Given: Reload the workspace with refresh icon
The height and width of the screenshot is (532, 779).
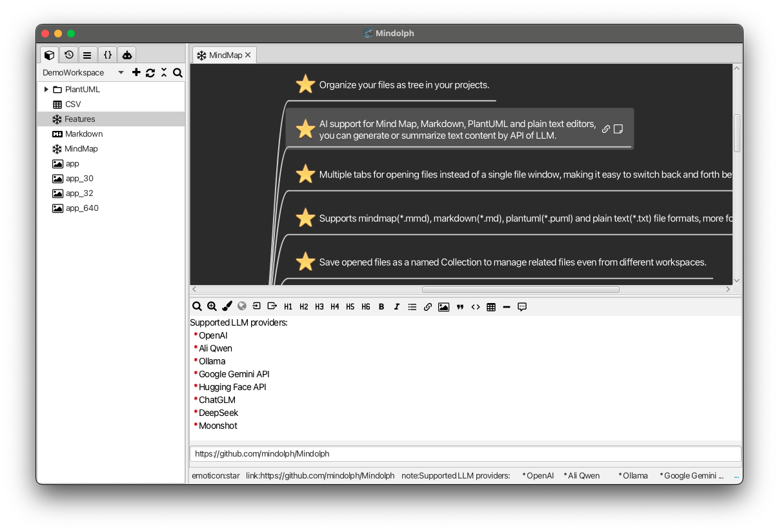Looking at the screenshot, I should 150,73.
